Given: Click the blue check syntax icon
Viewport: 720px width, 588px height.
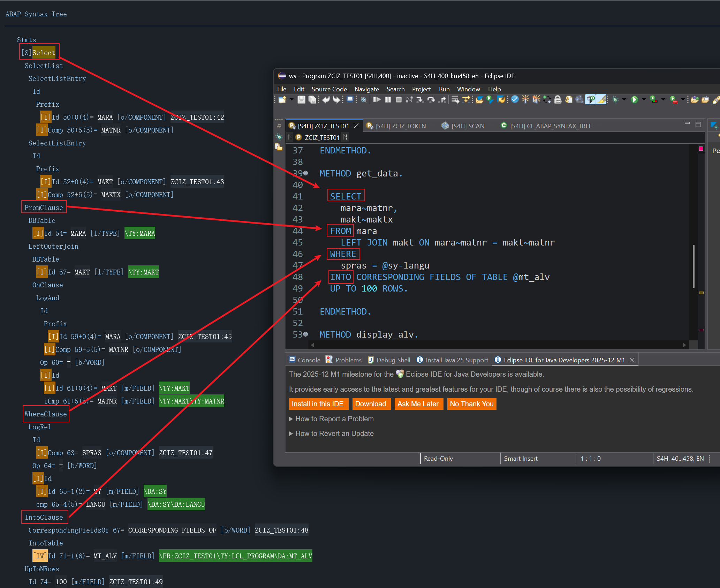Looking at the screenshot, I should pyautogui.click(x=515, y=99).
